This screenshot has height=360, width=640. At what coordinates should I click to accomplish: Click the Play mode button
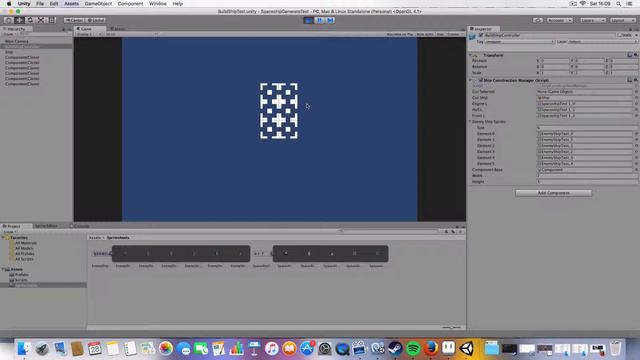[309, 20]
